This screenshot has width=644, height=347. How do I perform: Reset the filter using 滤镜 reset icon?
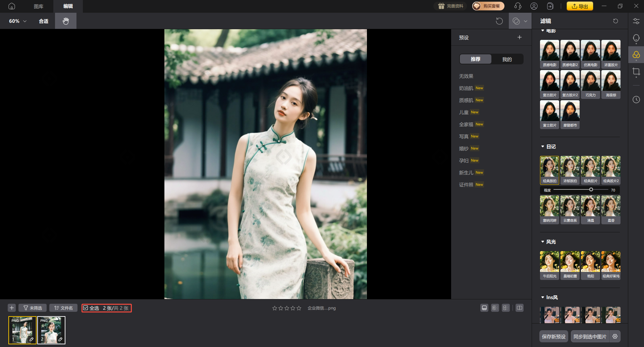615,21
